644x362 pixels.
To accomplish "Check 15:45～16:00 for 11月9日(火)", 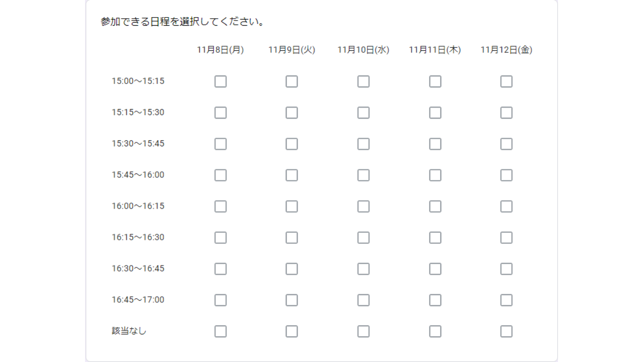I will coord(292,175).
